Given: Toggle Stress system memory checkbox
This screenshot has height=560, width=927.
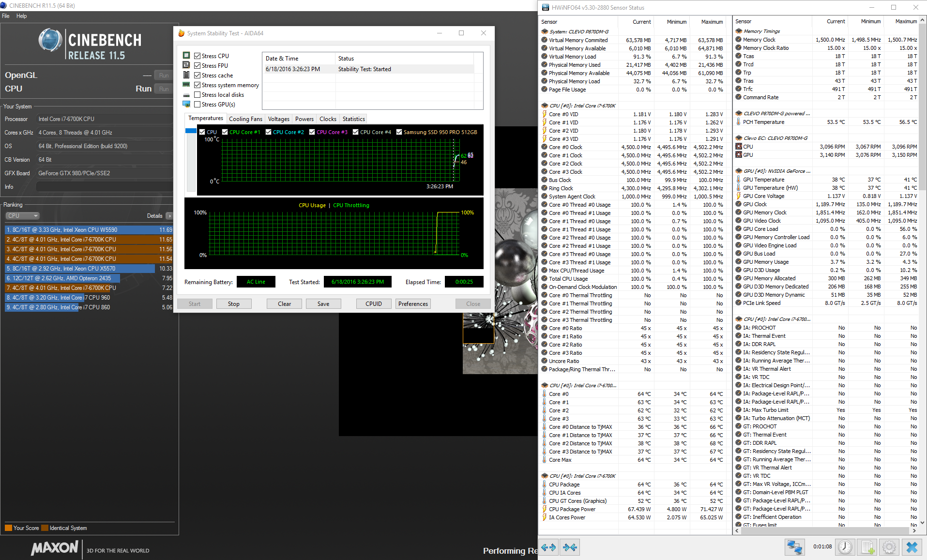Looking at the screenshot, I should (197, 85).
